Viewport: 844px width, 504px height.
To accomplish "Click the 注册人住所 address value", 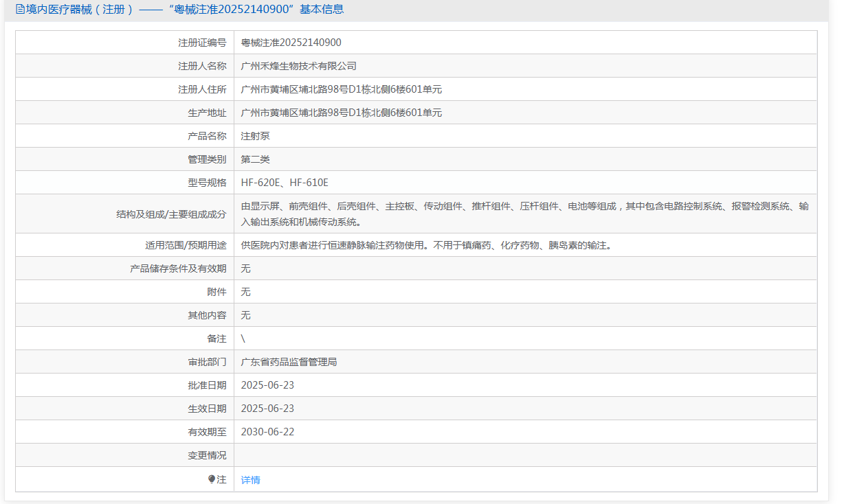I will 341,89.
